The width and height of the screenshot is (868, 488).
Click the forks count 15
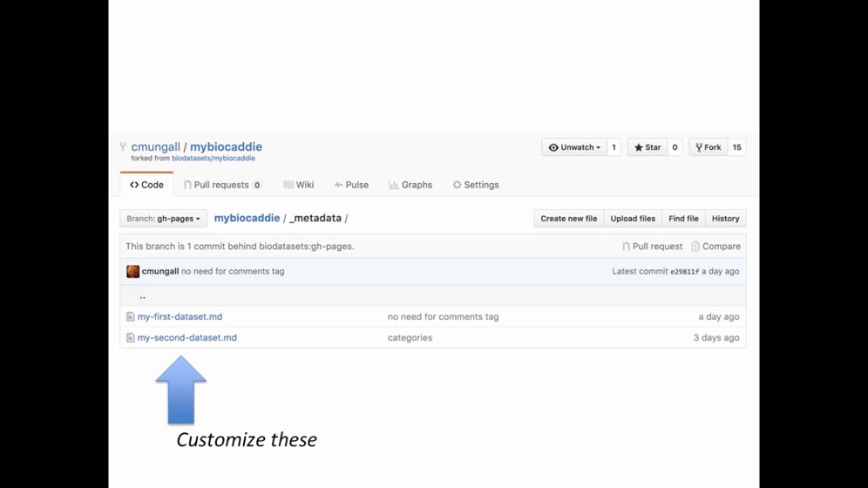click(x=736, y=147)
